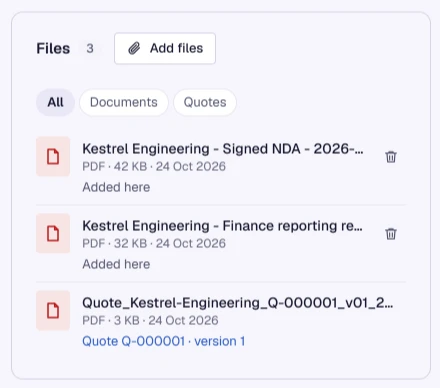Follow the Quote Q-000001 · version 1 link

[x=164, y=341]
